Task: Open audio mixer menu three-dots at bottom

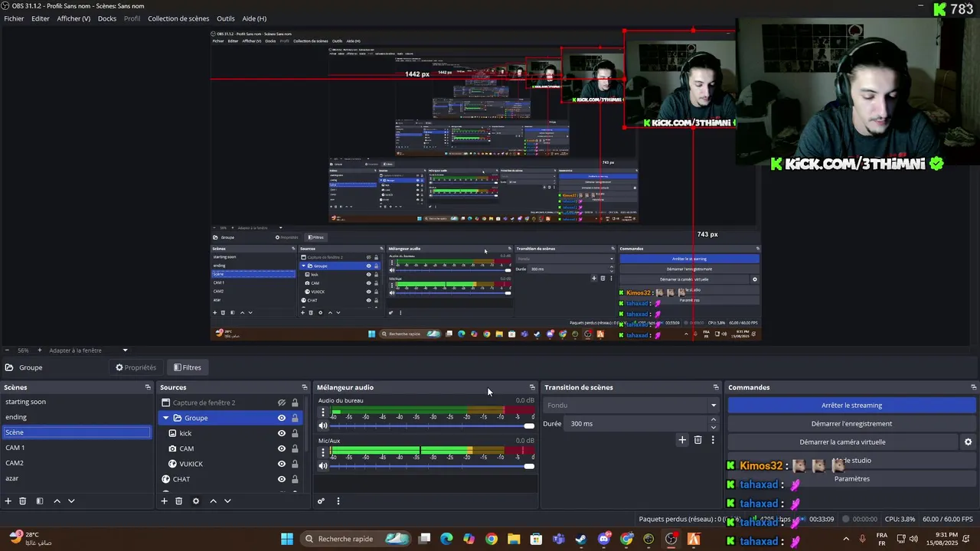Action: [x=338, y=501]
